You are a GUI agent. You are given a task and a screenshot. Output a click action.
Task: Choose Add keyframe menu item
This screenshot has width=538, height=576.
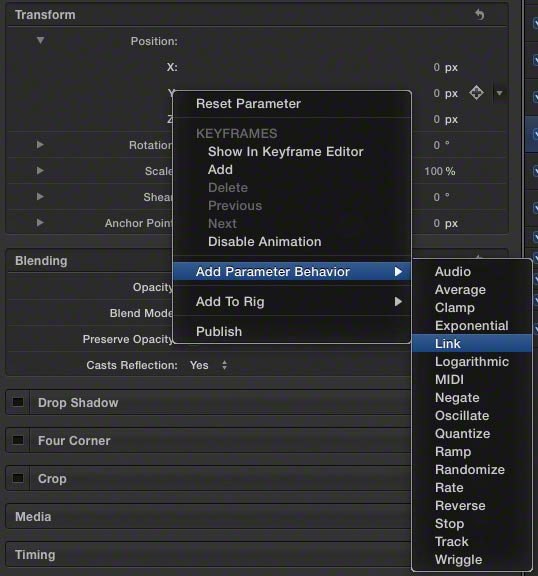[292, 170]
